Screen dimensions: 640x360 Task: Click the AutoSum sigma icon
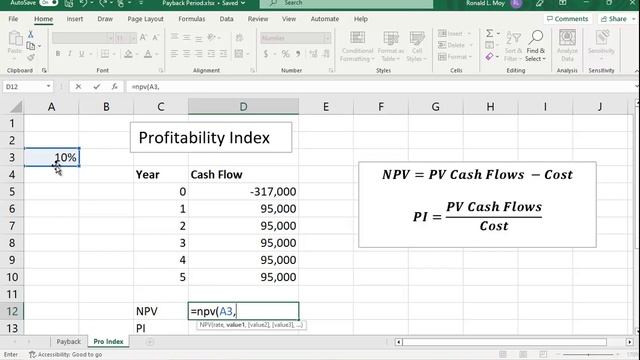[490, 33]
